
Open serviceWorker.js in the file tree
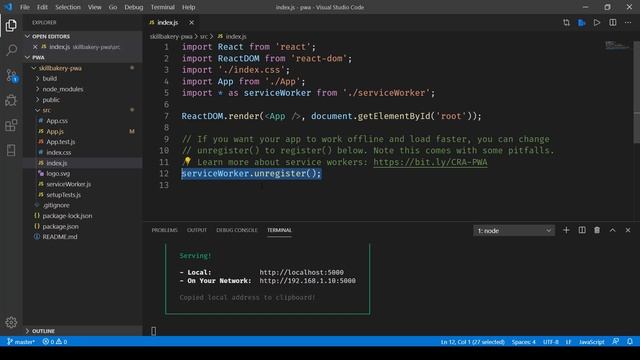[68, 184]
